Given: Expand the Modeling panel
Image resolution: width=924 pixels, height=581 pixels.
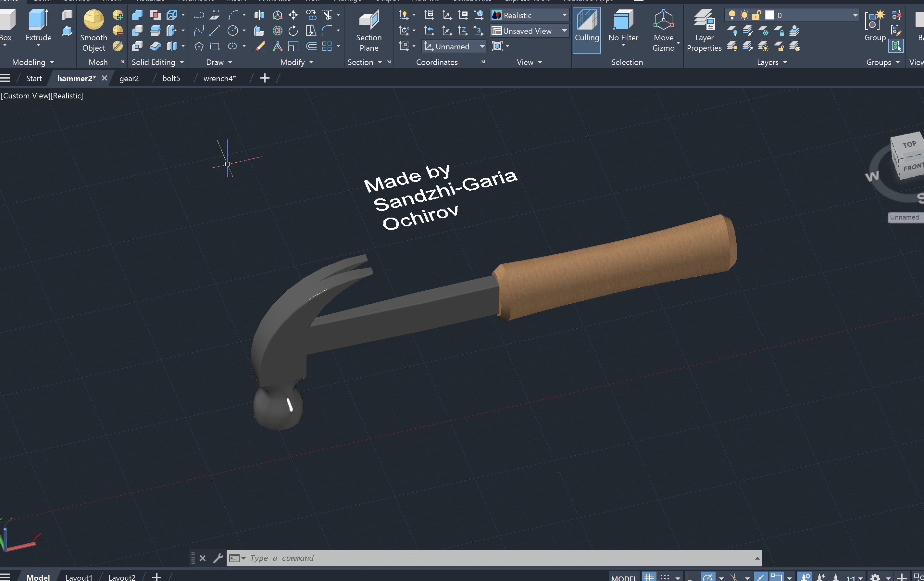Looking at the screenshot, I should tap(33, 62).
